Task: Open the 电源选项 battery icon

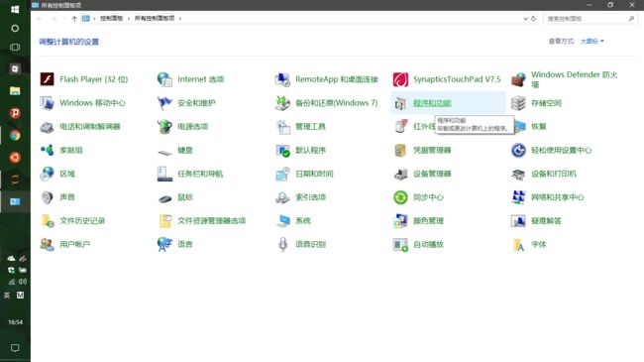Action: 164,126
